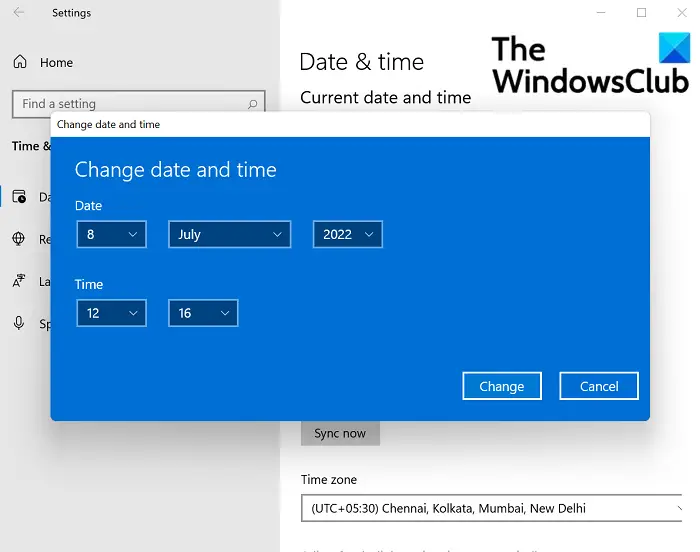Open the Language sidebar icon
The height and width of the screenshot is (552, 700).
[x=19, y=281]
